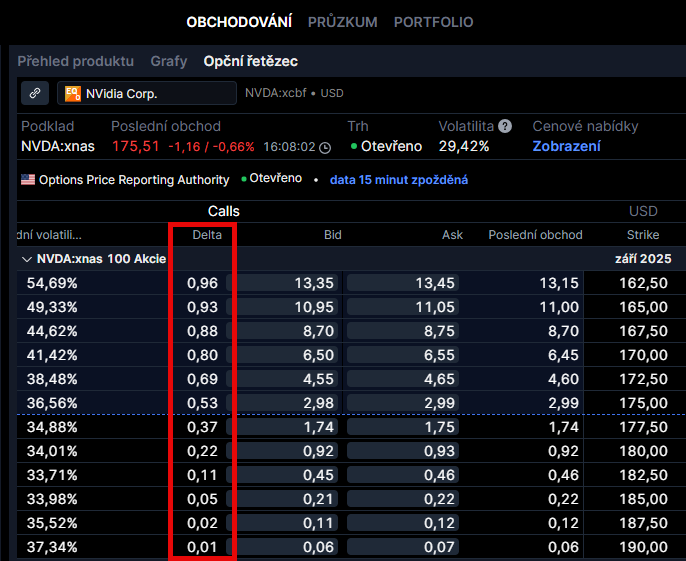This screenshot has width=686, height=561.
Task: Click call ask 2,99 for strike 175,00
Action: pyautogui.click(x=402, y=403)
